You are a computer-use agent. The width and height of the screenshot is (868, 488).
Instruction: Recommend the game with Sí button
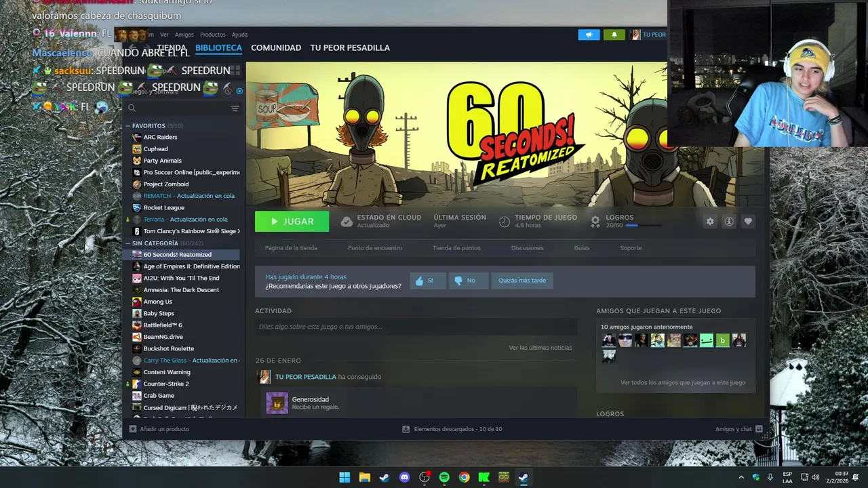point(428,281)
